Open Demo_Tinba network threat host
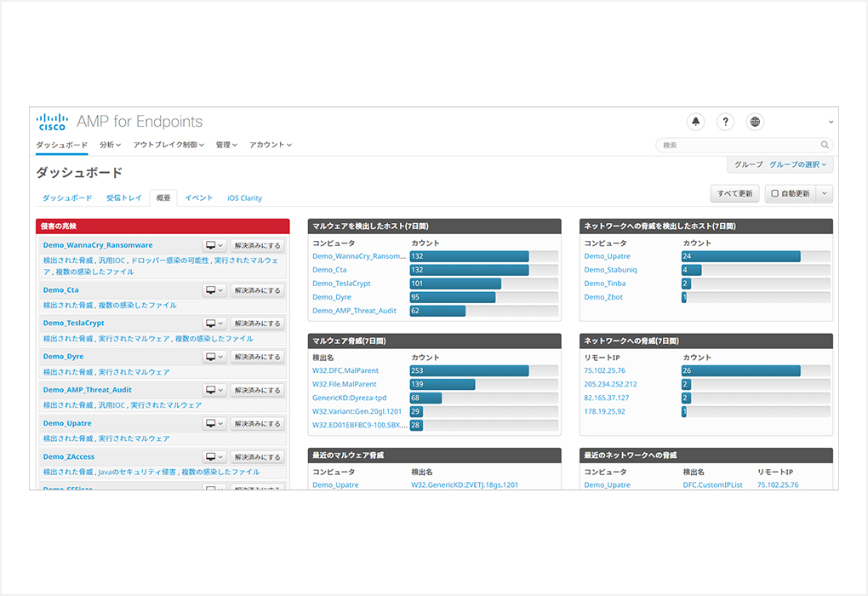Image resolution: width=868 pixels, height=596 pixels. point(605,283)
